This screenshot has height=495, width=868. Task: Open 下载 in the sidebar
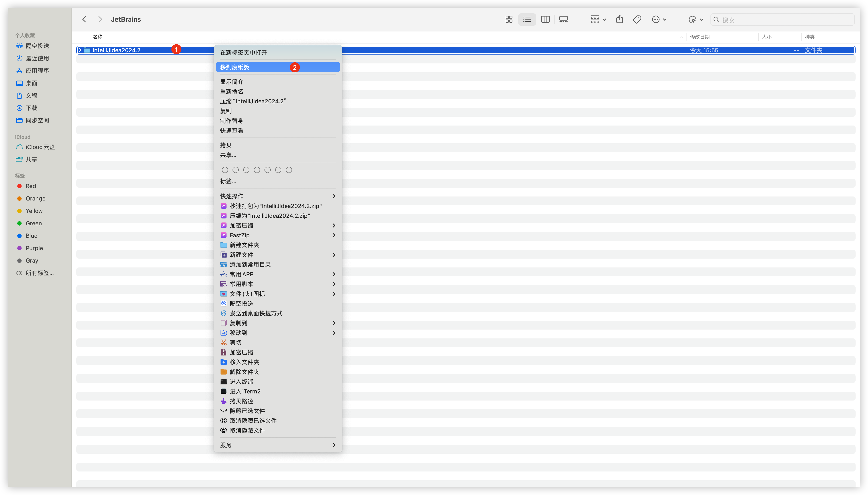click(31, 108)
